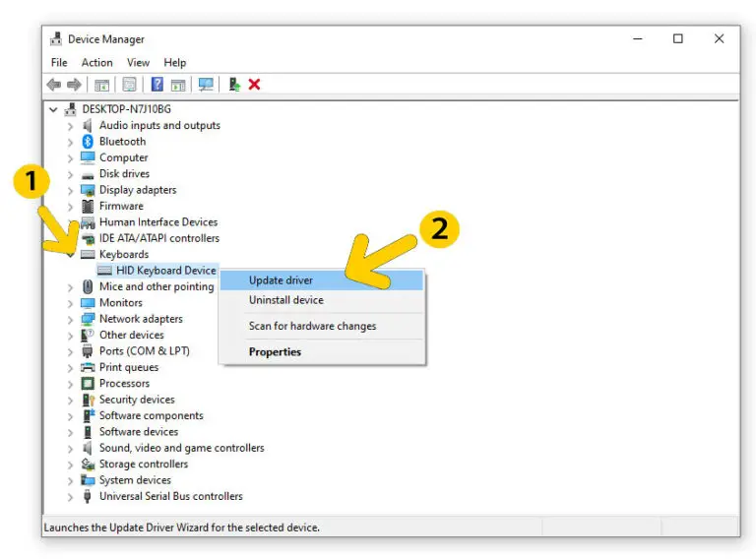Screen dimensions: 756x559
Task: Select Security devices label
Action: pos(137,400)
